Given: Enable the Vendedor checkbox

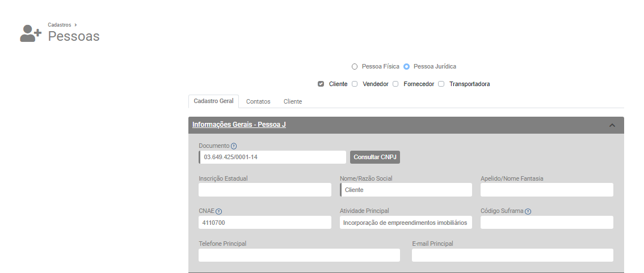Looking at the screenshot, I should 355,84.
